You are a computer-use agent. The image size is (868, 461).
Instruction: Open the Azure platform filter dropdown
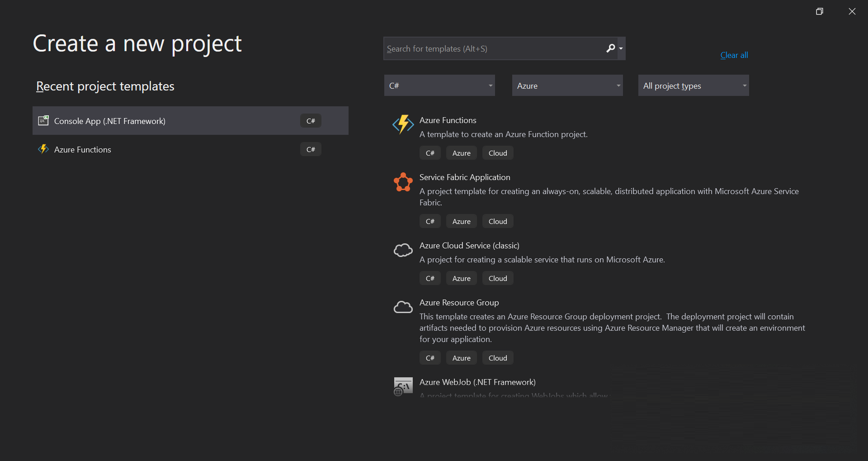[567, 86]
